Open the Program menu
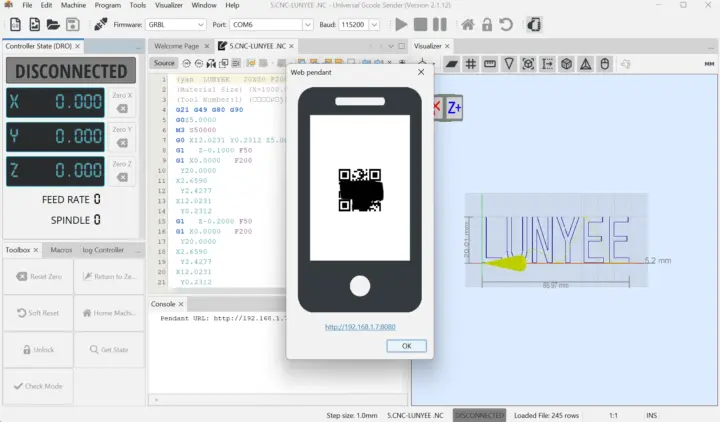The image size is (720, 422). [x=107, y=5]
